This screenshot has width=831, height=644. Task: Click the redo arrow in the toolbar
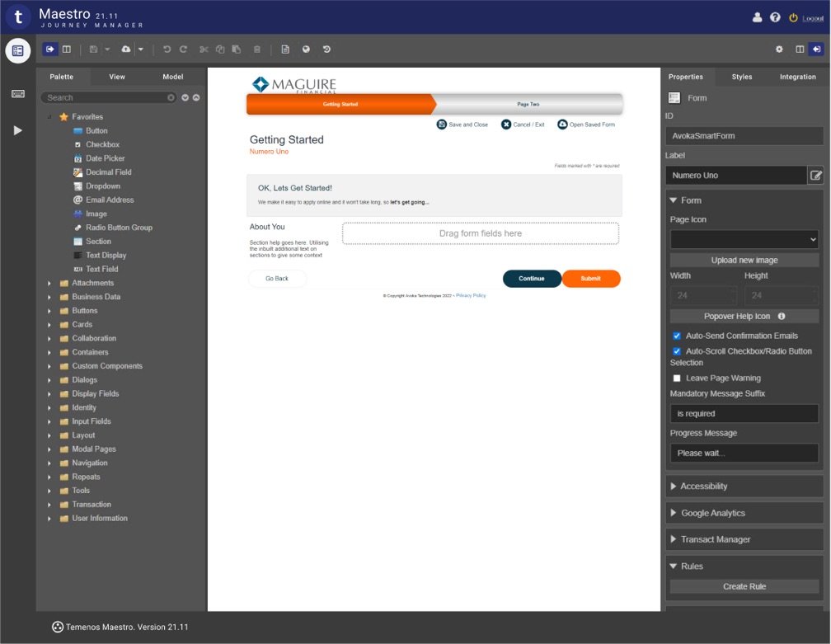click(183, 49)
